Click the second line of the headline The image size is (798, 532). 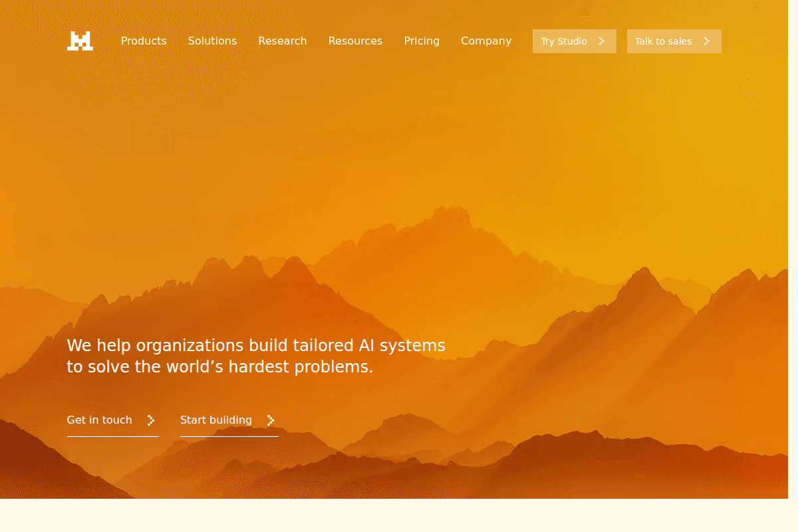(x=220, y=366)
